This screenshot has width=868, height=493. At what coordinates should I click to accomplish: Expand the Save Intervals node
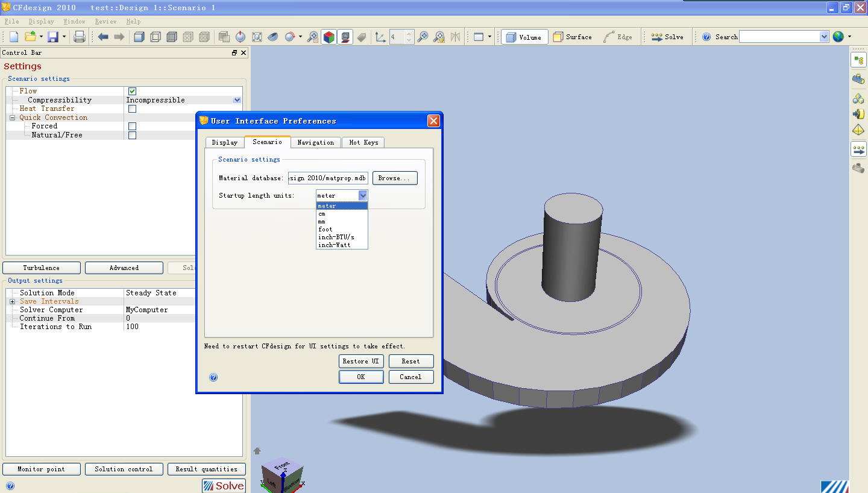click(x=12, y=301)
